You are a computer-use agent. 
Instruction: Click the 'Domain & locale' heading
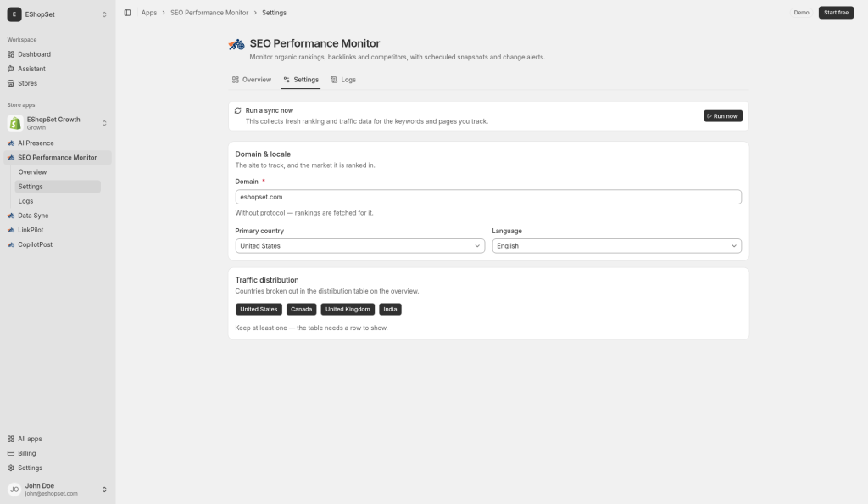click(x=263, y=154)
